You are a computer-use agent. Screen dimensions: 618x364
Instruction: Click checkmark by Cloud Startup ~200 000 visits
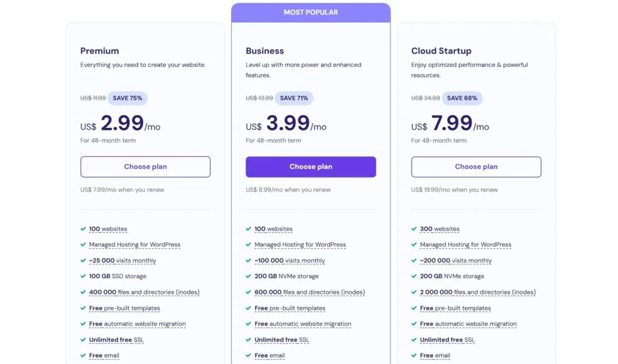[x=414, y=261]
